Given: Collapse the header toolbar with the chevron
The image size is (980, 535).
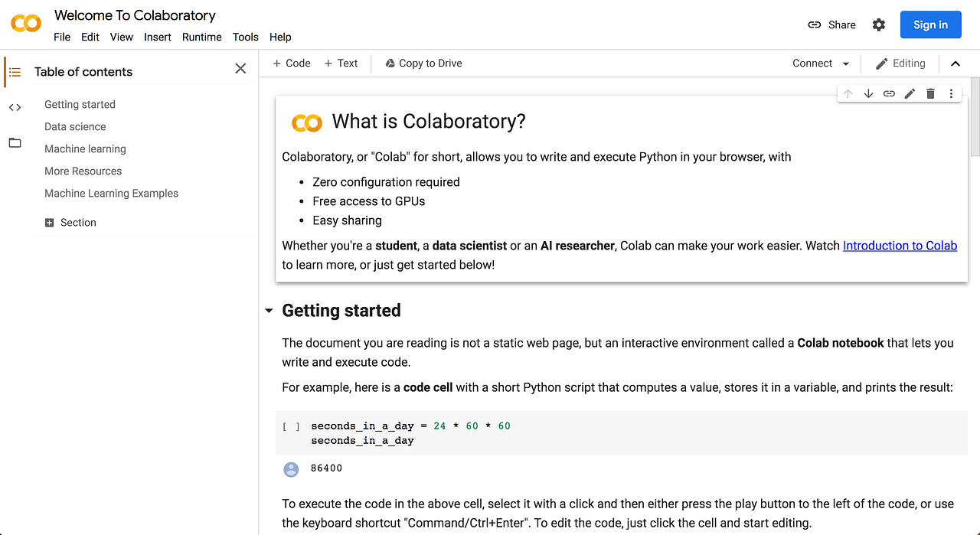Looking at the screenshot, I should (x=955, y=63).
